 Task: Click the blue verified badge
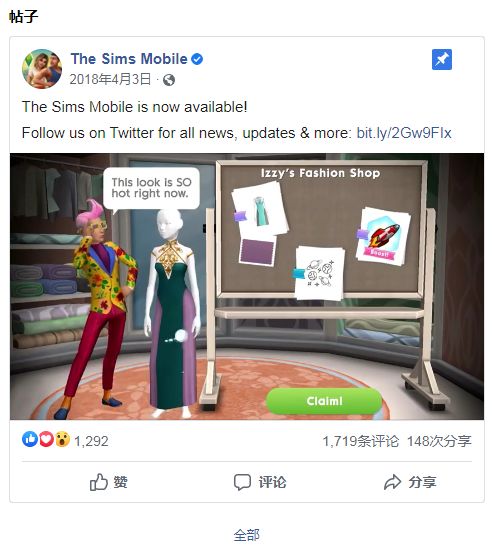(197, 59)
